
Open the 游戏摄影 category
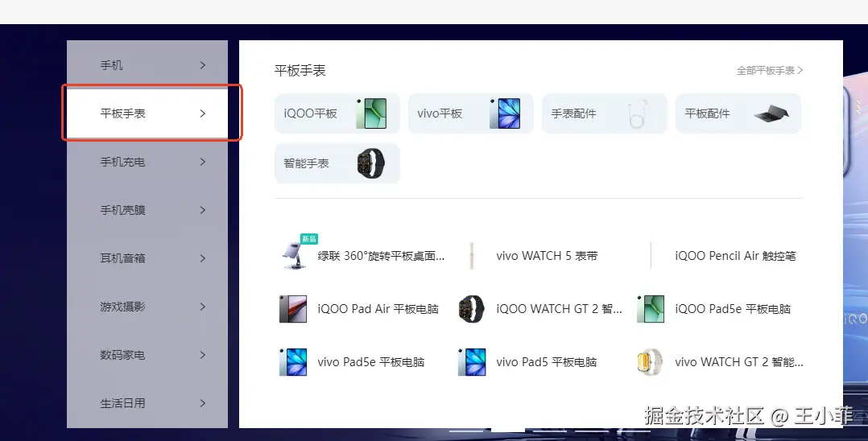147,306
